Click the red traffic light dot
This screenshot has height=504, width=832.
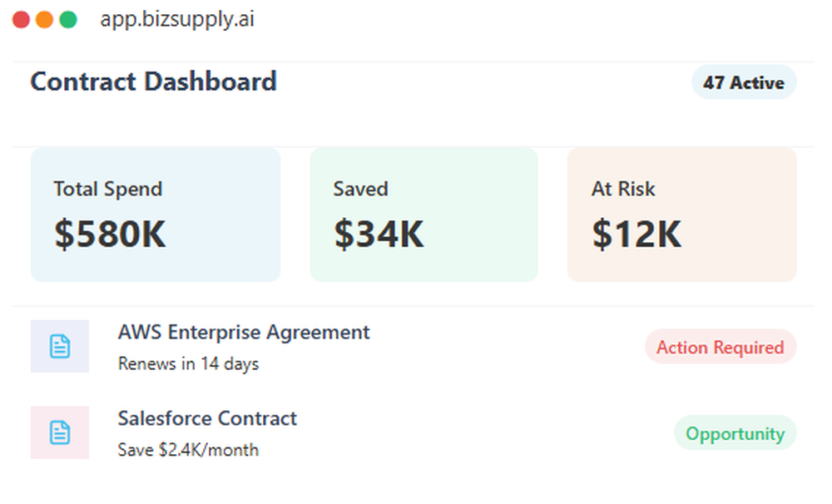click(x=20, y=18)
